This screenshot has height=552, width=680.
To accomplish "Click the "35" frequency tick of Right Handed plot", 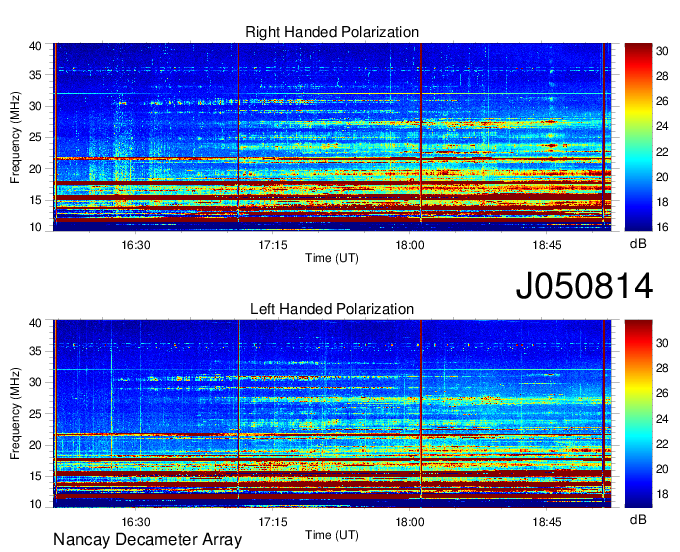I will click(x=35, y=75).
